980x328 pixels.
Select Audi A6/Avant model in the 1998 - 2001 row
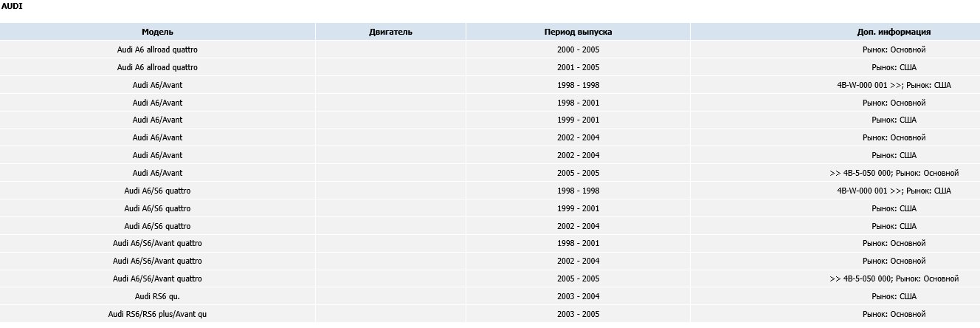pyautogui.click(x=157, y=103)
